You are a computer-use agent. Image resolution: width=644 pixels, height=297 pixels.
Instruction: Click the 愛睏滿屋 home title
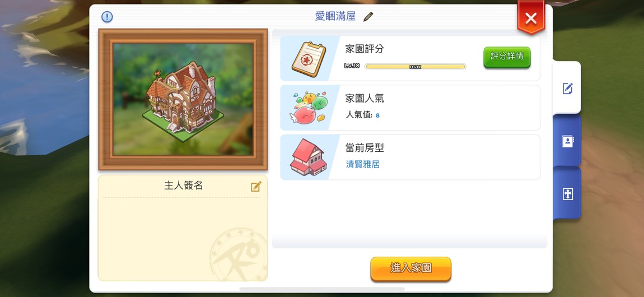(x=335, y=16)
